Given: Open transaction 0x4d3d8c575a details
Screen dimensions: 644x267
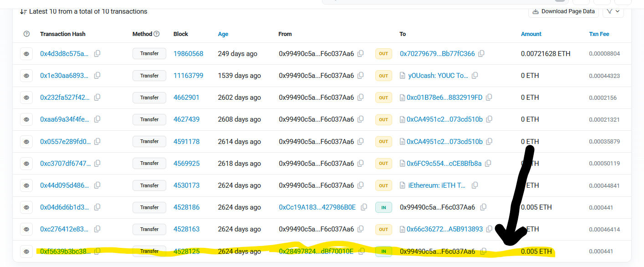Looking at the screenshot, I should click(x=65, y=54).
